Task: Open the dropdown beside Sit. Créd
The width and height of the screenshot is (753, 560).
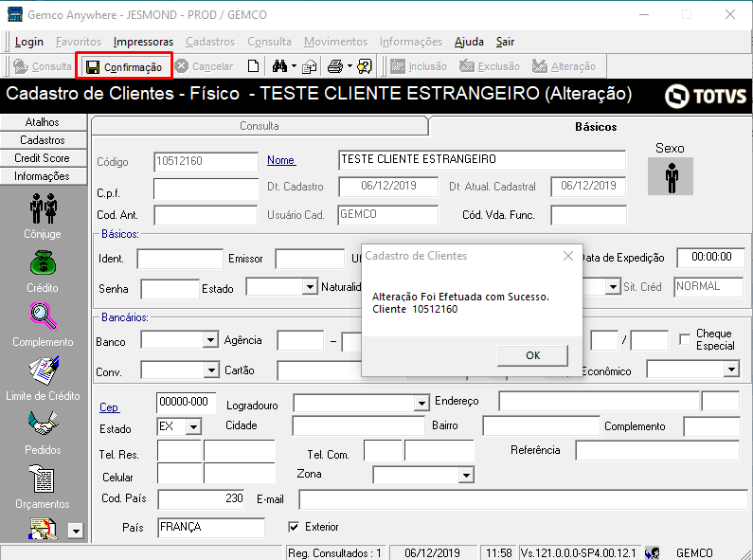Action: coord(613,287)
